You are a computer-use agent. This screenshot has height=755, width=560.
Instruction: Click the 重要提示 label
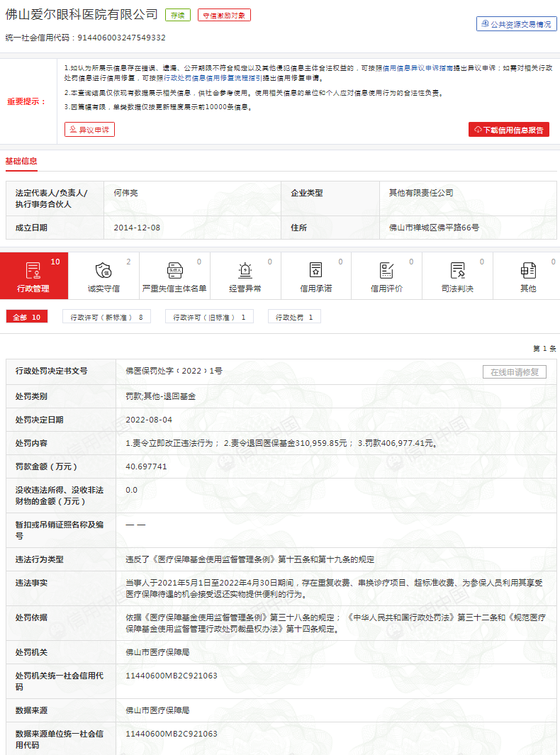tap(26, 101)
